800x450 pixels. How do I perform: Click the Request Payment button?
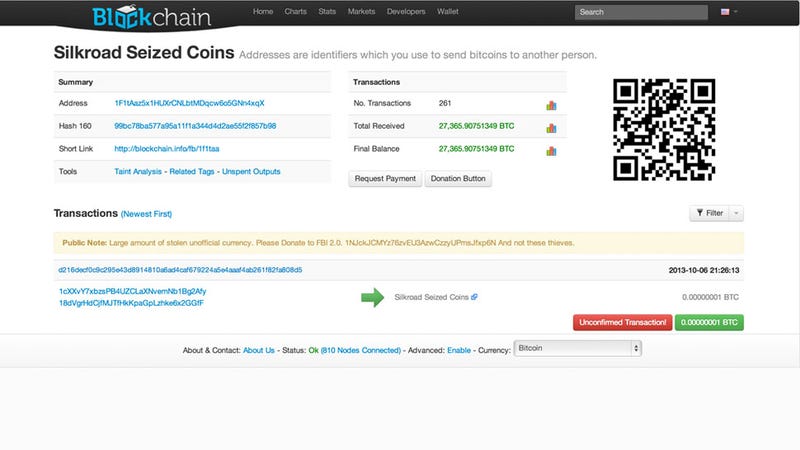385,179
